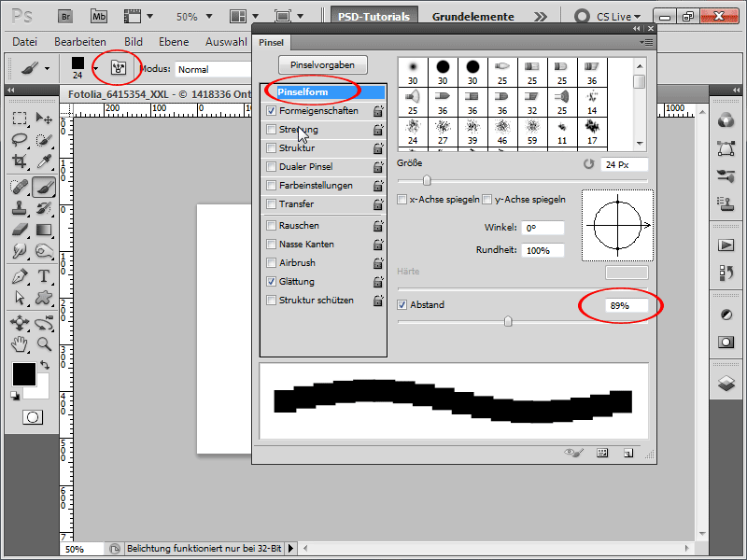Select the Spot Healing Brush tool
This screenshot has height=560, width=747.
click(19, 187)
